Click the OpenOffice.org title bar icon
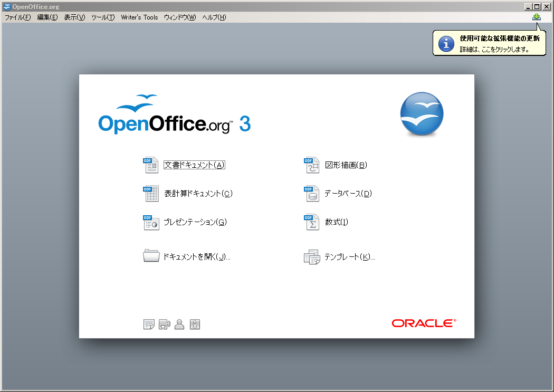This screenshot has width=554, height=392. (x=7, y=7)
